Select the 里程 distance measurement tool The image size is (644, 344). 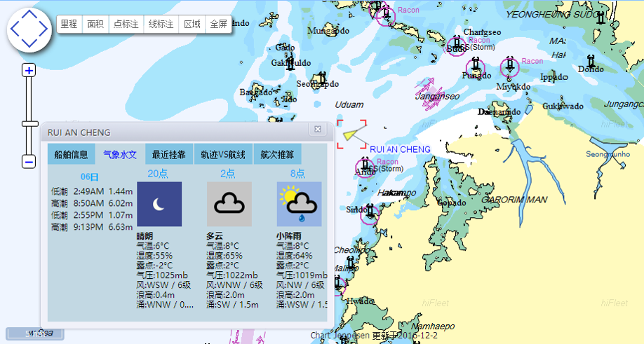click(x=69, y=24)
